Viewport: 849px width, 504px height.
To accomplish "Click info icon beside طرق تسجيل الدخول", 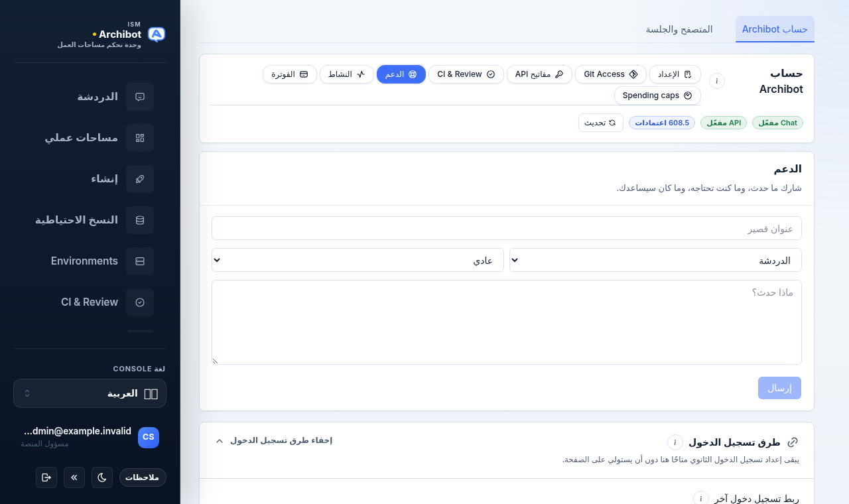I will [675, 442].
